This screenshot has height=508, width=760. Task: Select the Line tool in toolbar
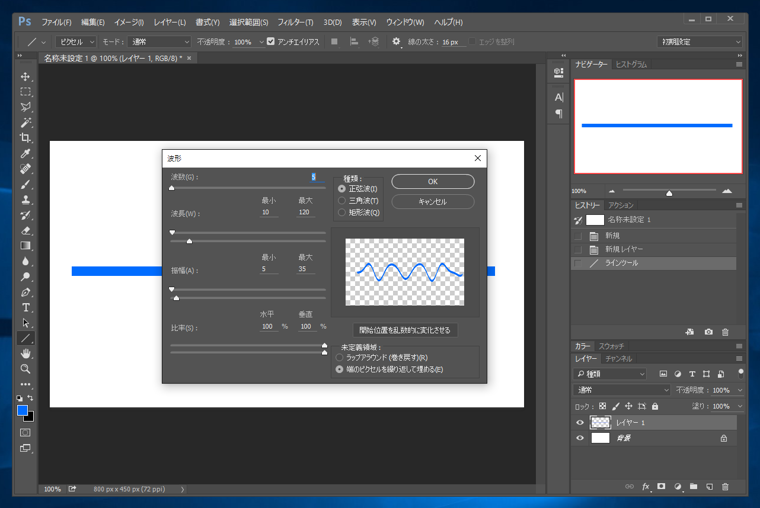click(26, 338)
